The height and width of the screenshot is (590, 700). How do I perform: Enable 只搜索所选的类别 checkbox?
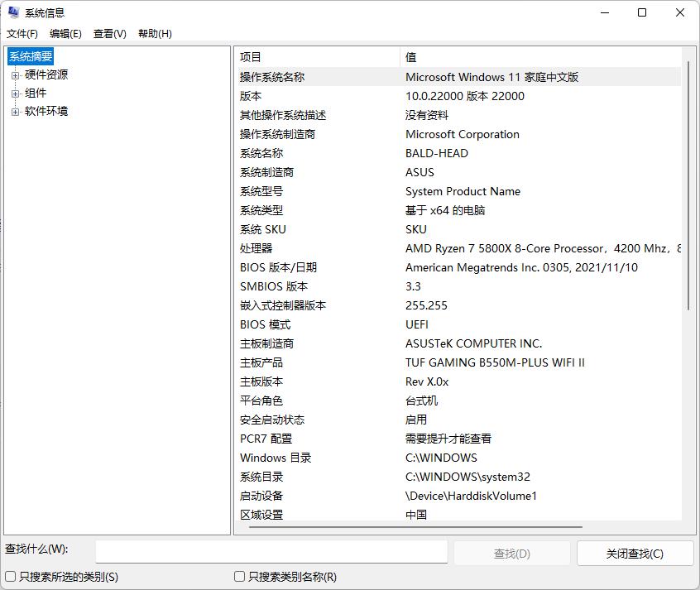(x=10, y=577)
